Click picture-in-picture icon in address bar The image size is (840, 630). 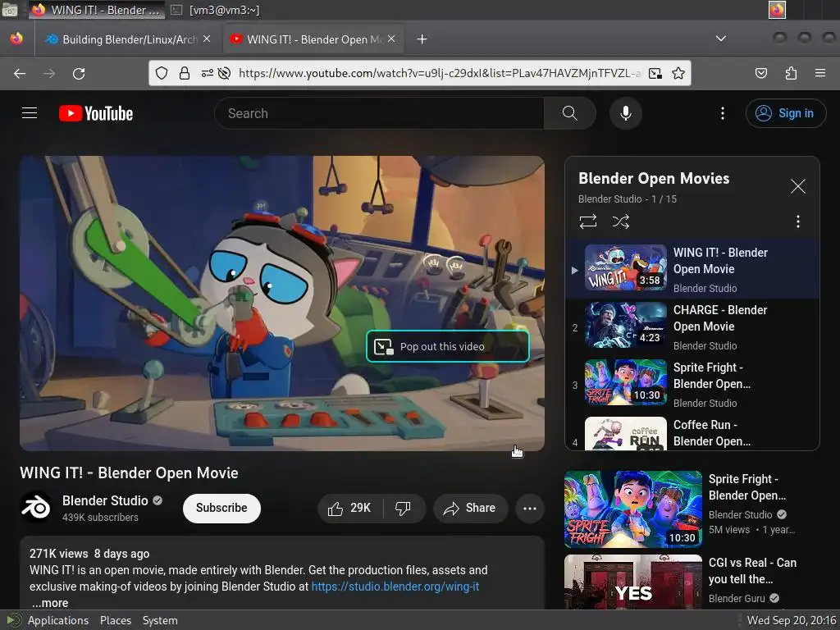655,73
